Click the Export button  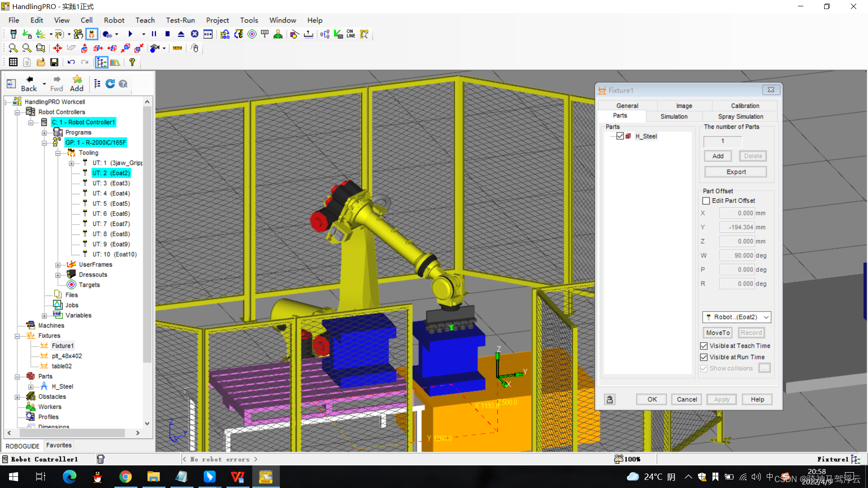click(736, 172)
